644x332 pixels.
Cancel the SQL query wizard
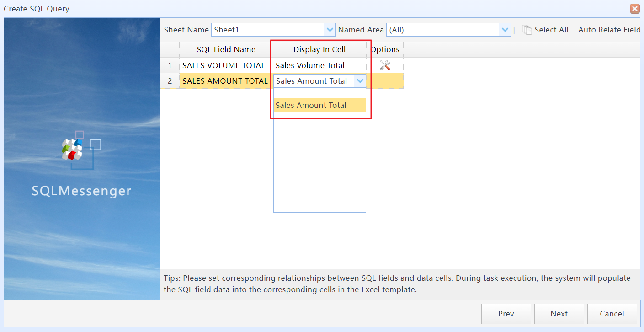612,314
